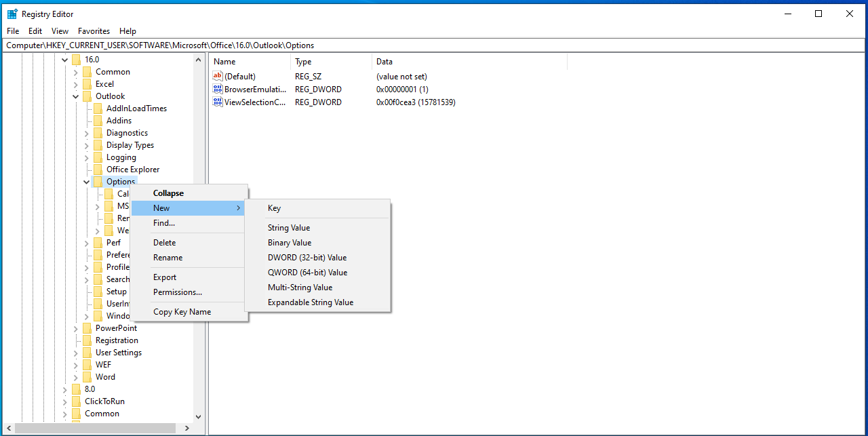The width and height of the screenshot is (868, 436).
Task: Expand the Excel key chevron
Action: tap(75, 84)
